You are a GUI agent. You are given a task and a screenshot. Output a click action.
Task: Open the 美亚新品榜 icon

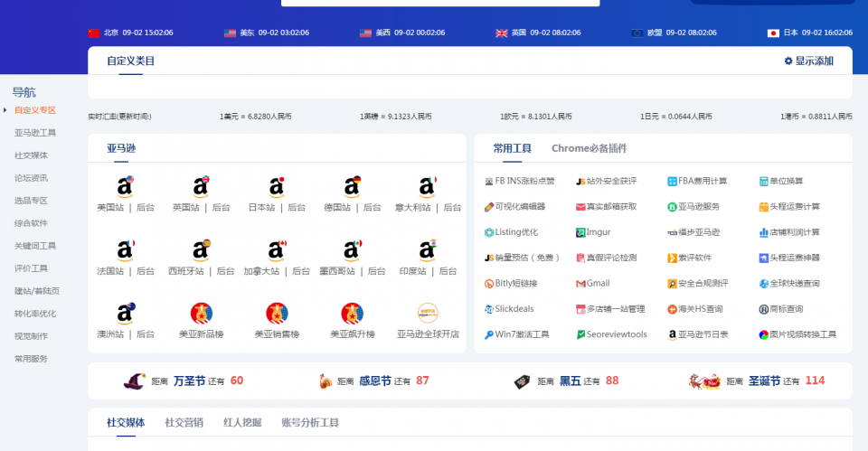[x=201, y=314]
